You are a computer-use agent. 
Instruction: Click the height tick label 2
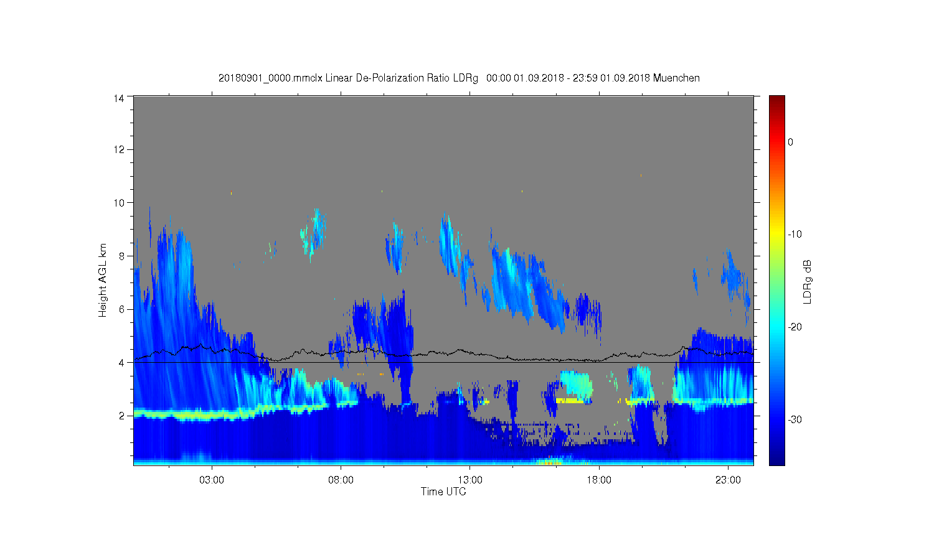pos(122,416)
